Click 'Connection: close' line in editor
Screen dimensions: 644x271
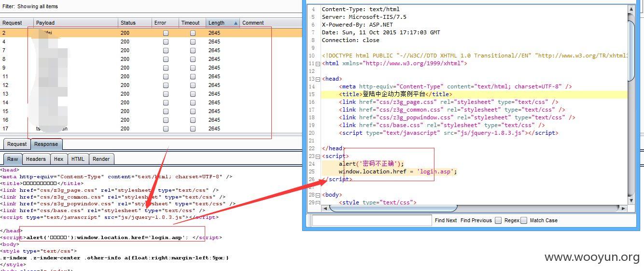point(350,40)
